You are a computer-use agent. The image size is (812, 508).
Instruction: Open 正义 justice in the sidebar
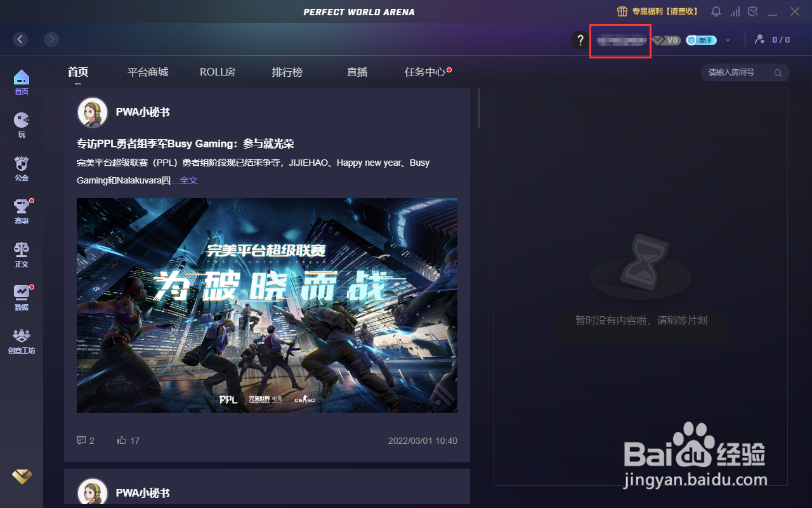tap(22, 255)
